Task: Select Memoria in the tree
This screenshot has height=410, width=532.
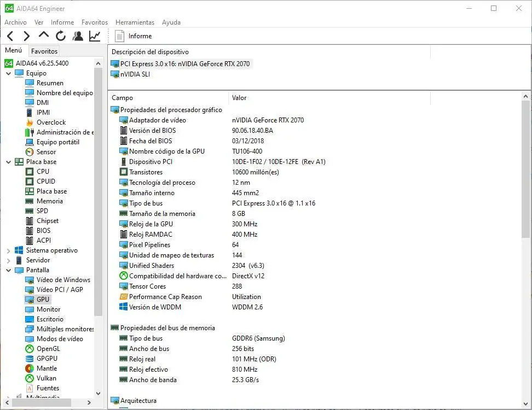Action: (x=50, y=201)
